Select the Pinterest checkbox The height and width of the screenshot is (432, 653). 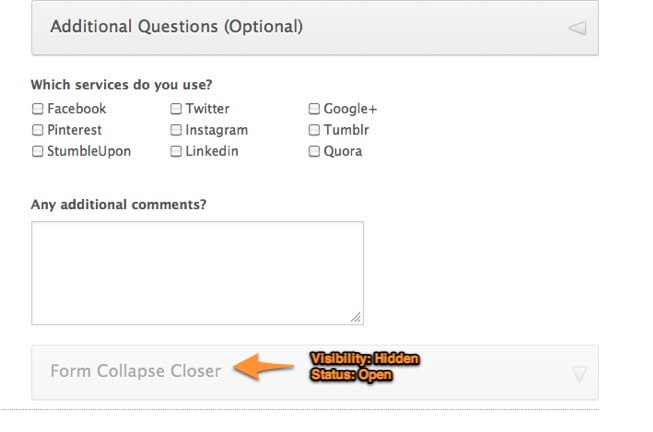click(38, 130)
